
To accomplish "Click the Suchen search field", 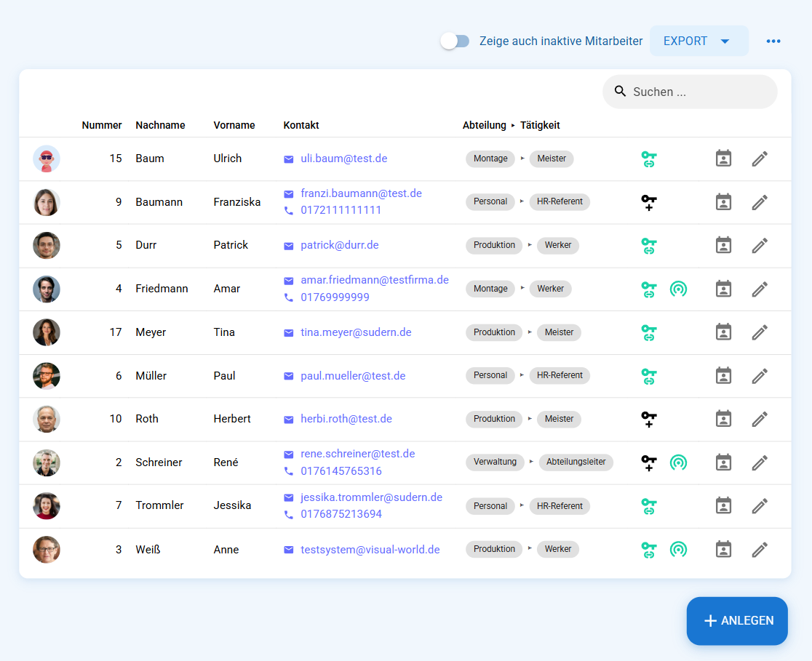I will (x=690, y=92).
